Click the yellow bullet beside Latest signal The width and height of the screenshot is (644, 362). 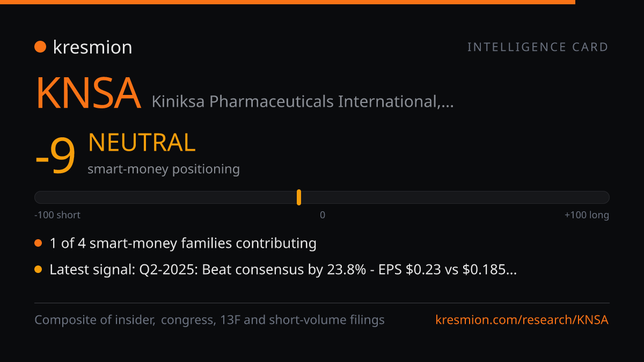pos(38,270)
